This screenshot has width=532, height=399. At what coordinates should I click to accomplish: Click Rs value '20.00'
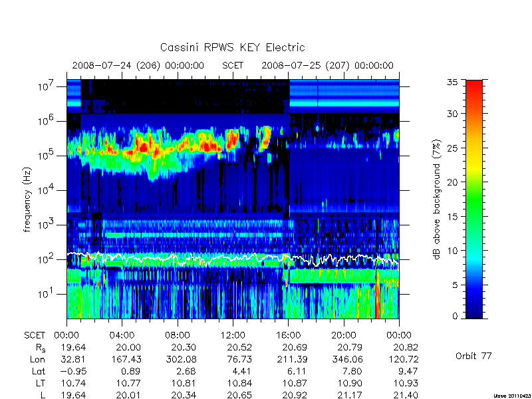coord(128,347)
